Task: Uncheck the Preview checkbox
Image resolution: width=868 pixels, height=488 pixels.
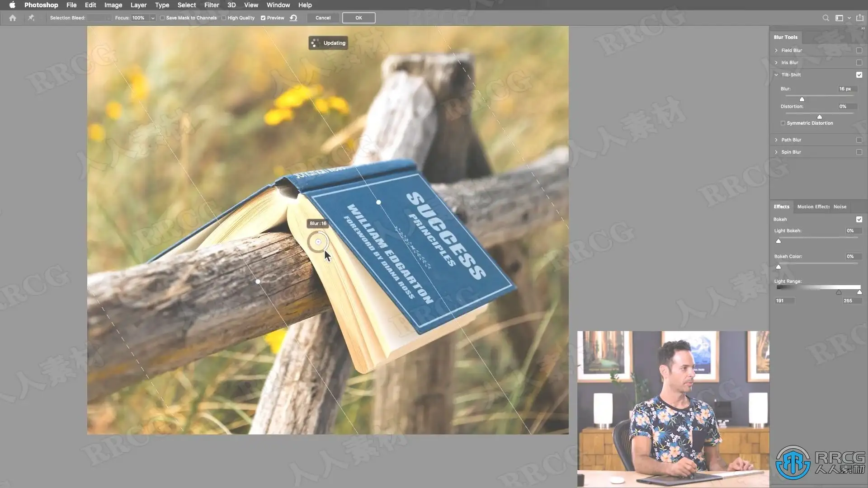Action: 263,18
